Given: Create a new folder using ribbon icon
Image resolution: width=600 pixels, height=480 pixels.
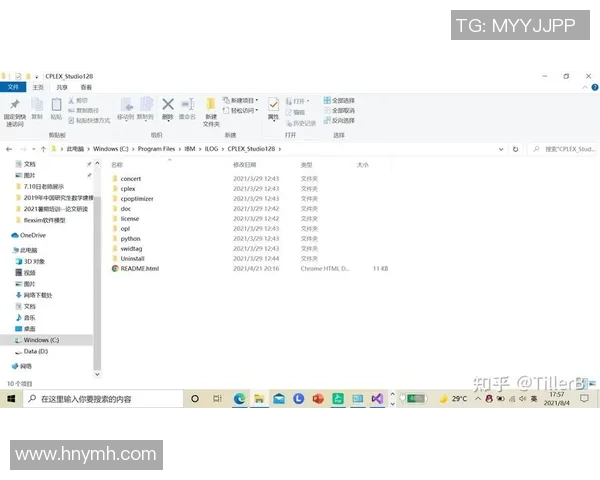Looking at the screenshot, I should tap(211, 108).
